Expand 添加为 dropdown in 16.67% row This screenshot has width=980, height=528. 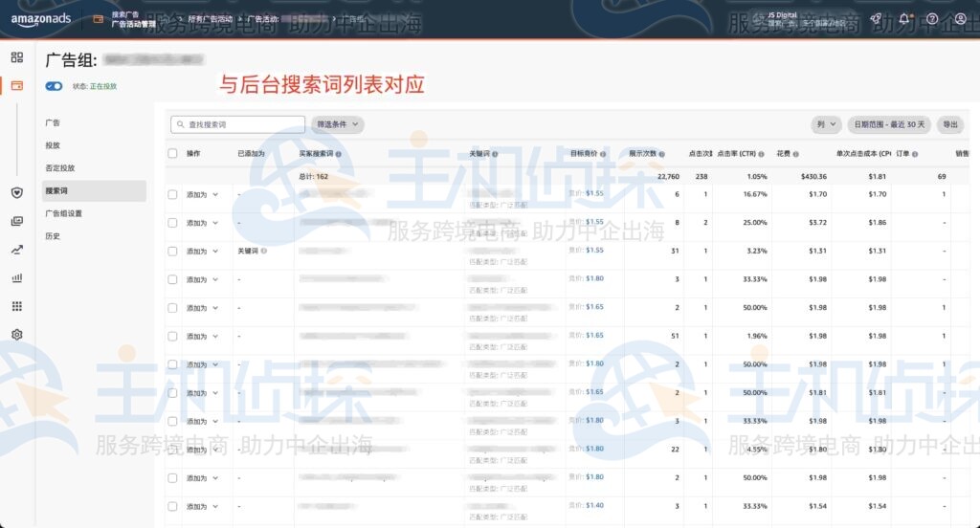pos(203,195)
